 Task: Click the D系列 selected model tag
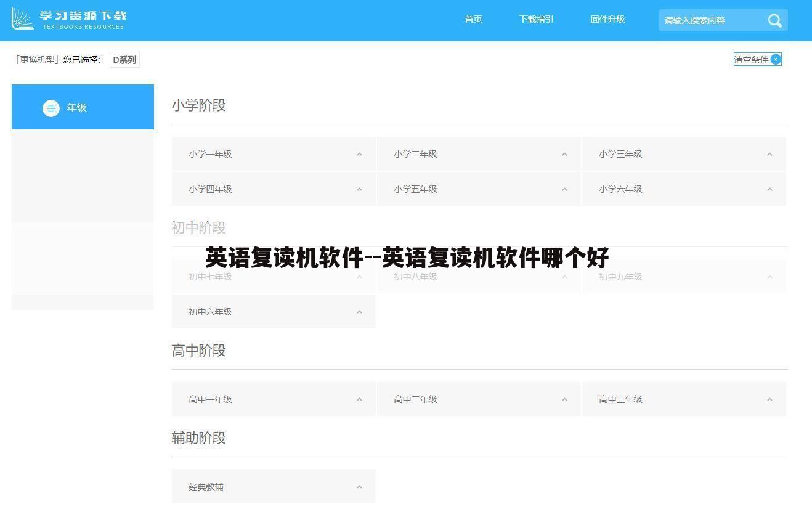pyautogui.click(x=124, y=60)
